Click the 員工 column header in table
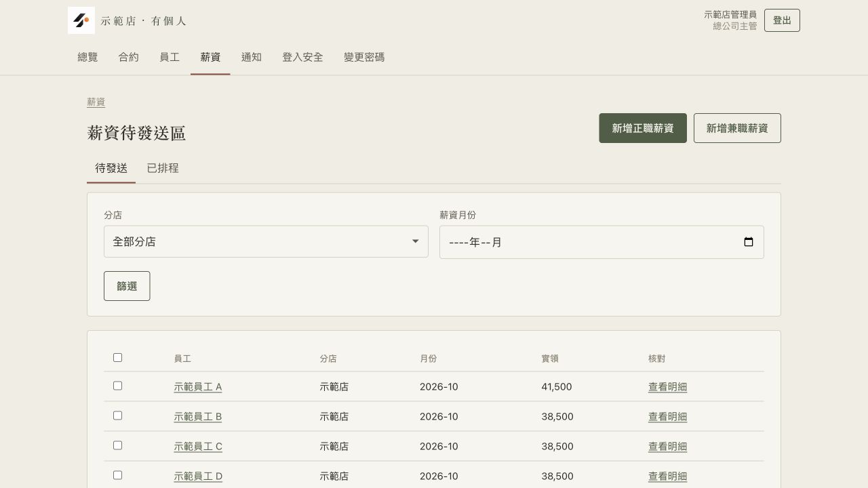 point(182,359)
